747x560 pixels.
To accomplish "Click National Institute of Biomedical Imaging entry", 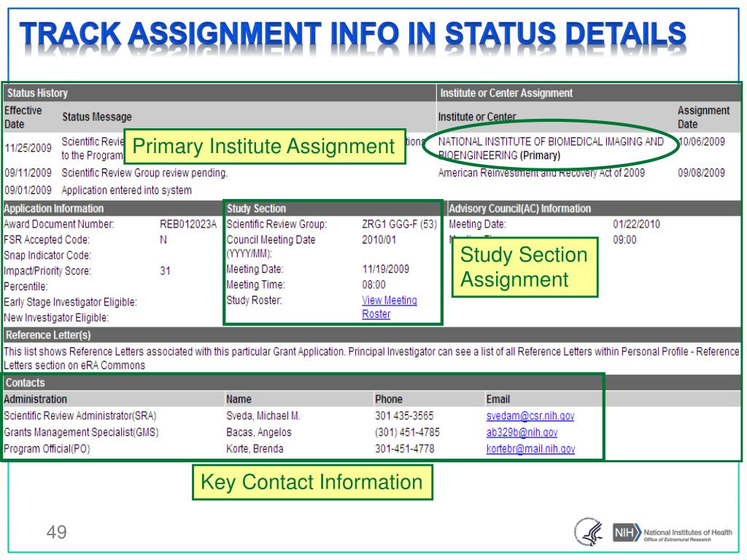I will pos(551,148).
